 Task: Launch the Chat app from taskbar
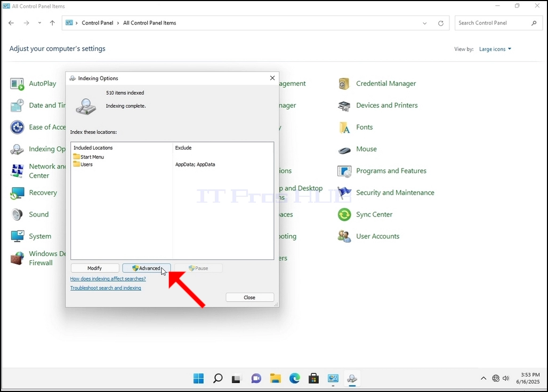pyautogui.click(x=256, y=378)
